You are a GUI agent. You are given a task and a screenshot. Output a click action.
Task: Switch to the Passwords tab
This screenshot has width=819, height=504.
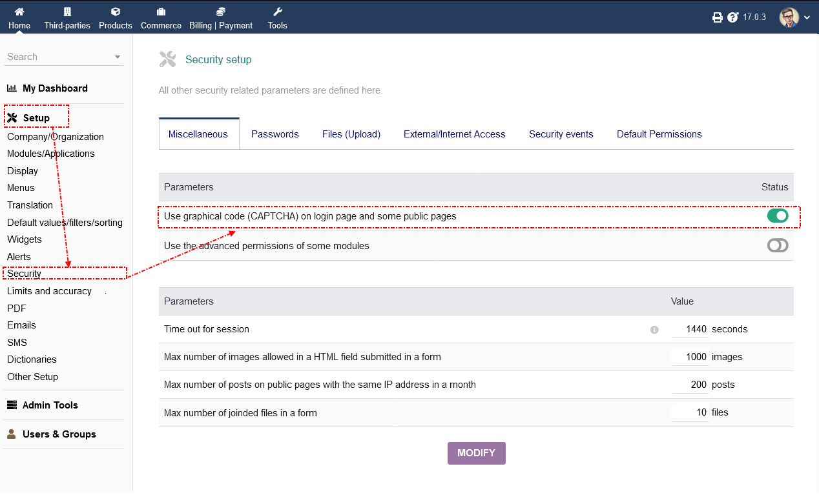275,134
